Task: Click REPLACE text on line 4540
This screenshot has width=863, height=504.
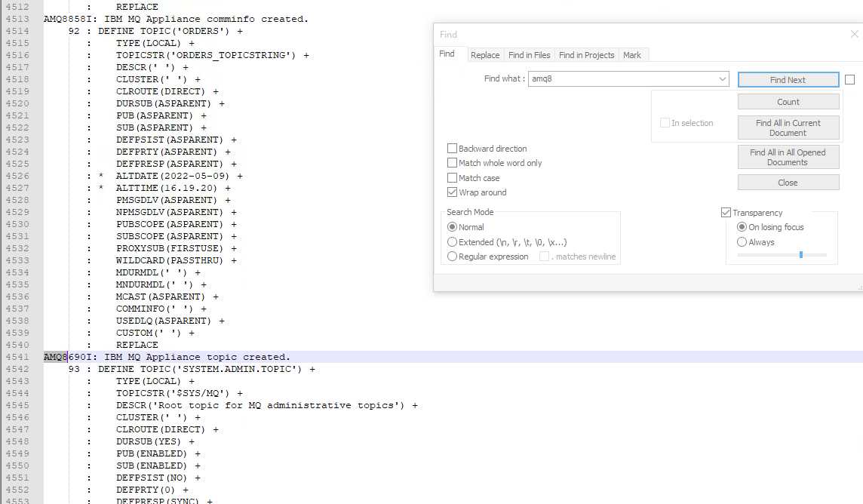Action: (137, 345)
